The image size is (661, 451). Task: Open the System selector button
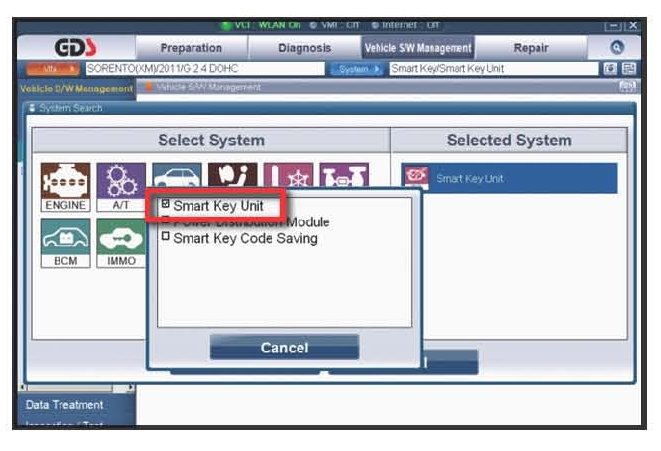click(357, 69)
